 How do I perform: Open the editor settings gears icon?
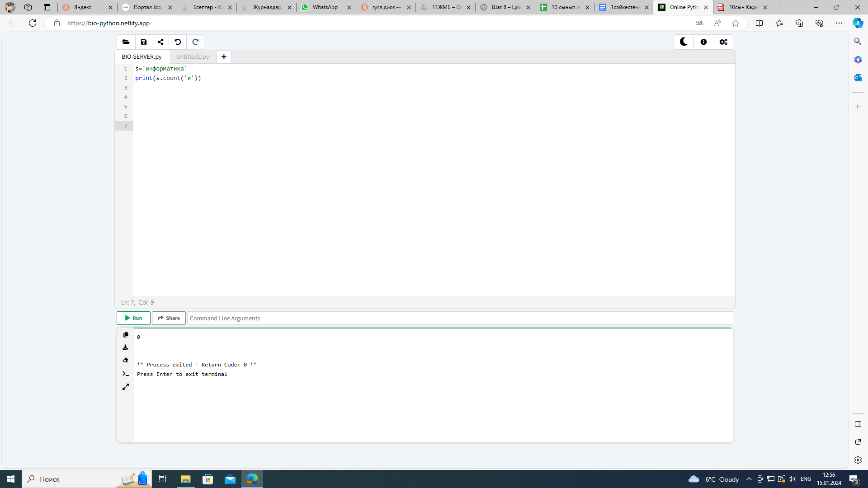(723, 42)
